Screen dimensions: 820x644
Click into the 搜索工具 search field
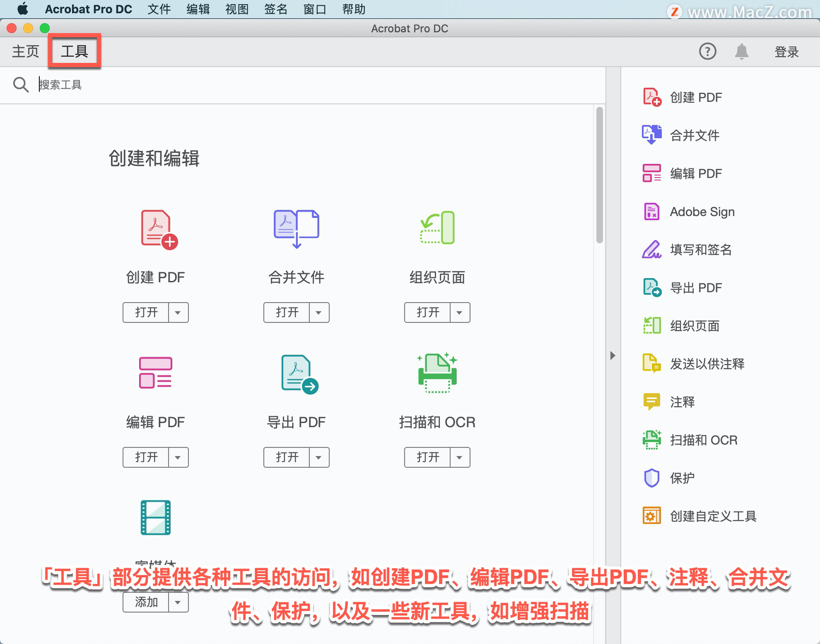tap(316, 85)
